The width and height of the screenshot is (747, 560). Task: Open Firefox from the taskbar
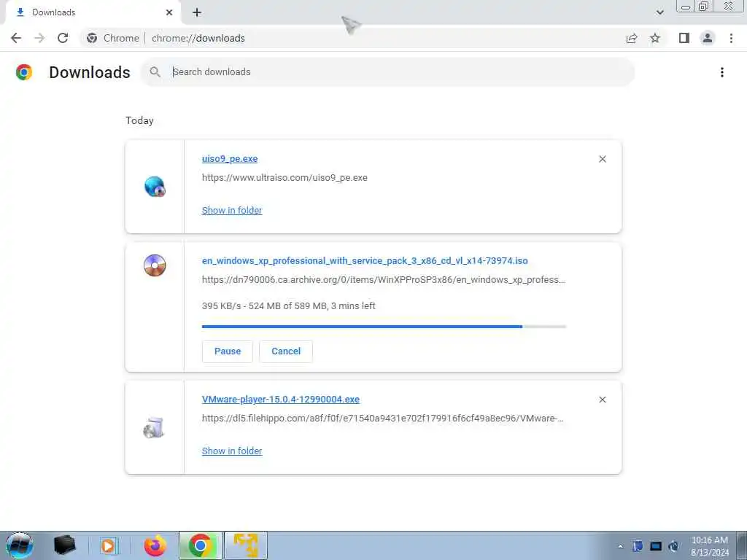[155, 545]
